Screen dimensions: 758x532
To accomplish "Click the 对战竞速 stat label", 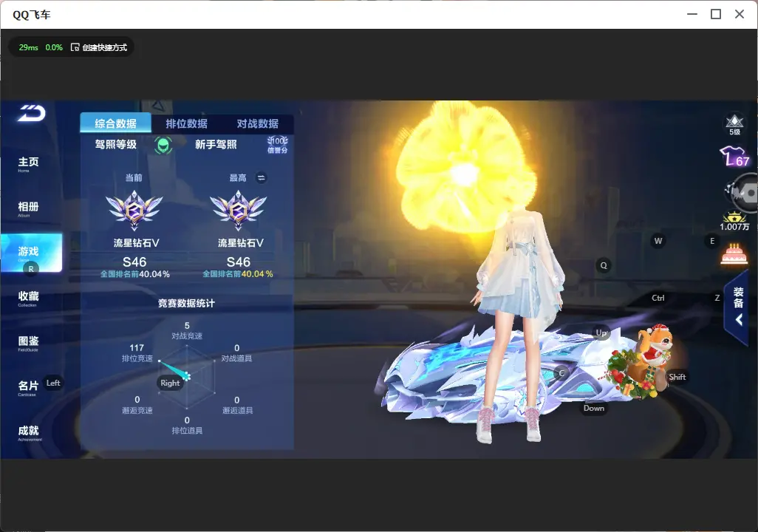I will [187, 335].
